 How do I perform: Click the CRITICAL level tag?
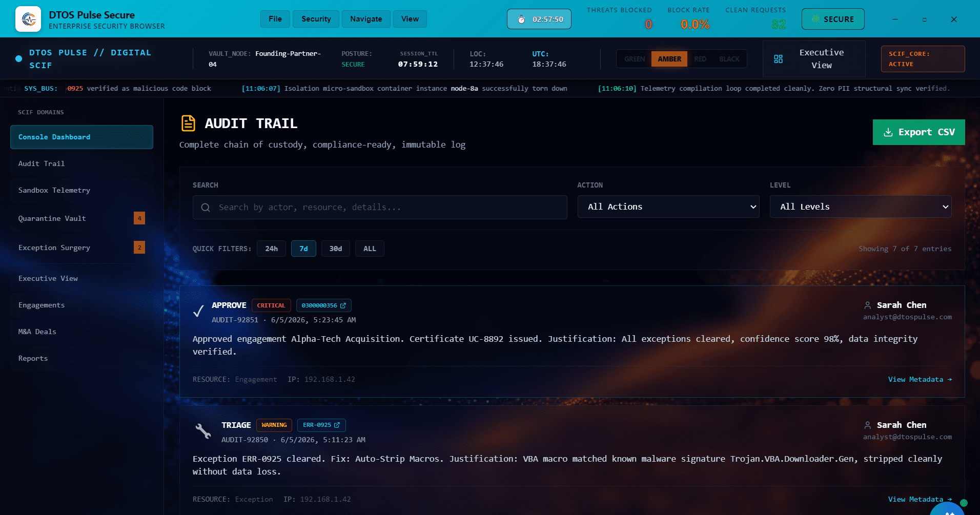click(271, 305)
